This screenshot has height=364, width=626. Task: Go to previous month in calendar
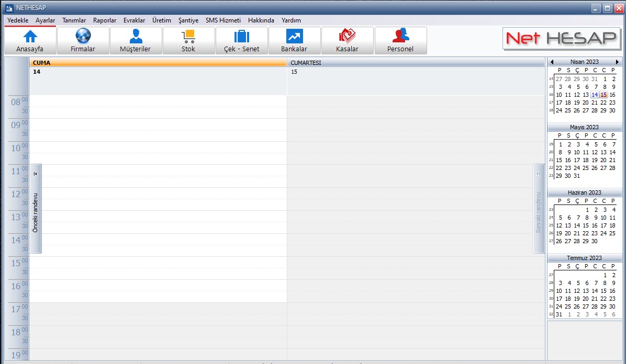coord(552,62)
